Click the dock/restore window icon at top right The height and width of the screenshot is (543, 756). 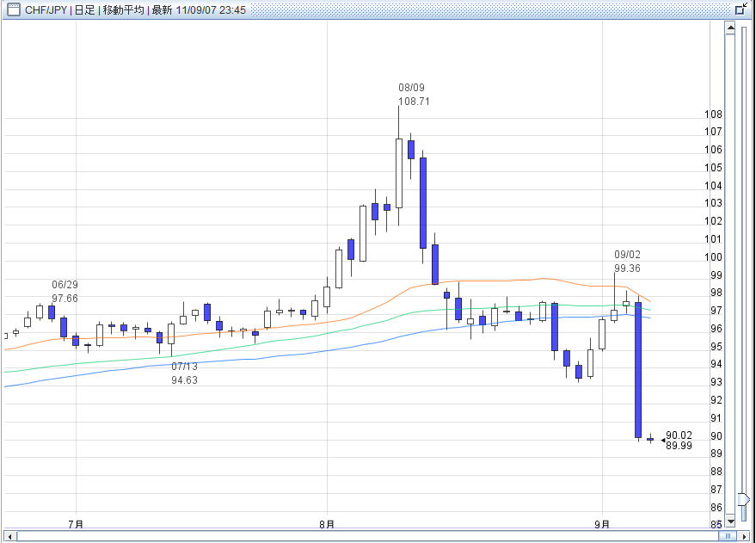click(x=741, y=9)
